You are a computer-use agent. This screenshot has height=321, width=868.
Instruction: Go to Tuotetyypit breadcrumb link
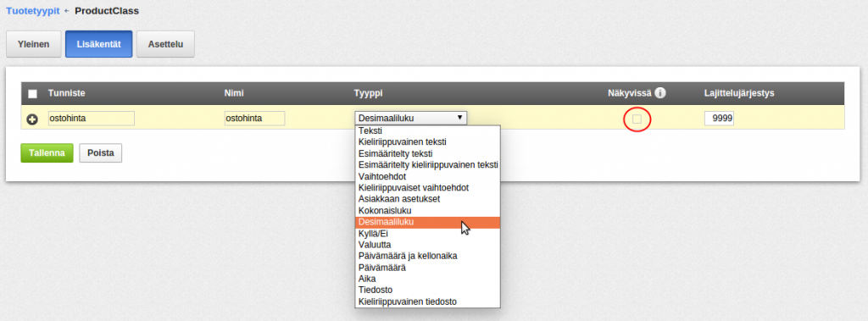(33, 10)
